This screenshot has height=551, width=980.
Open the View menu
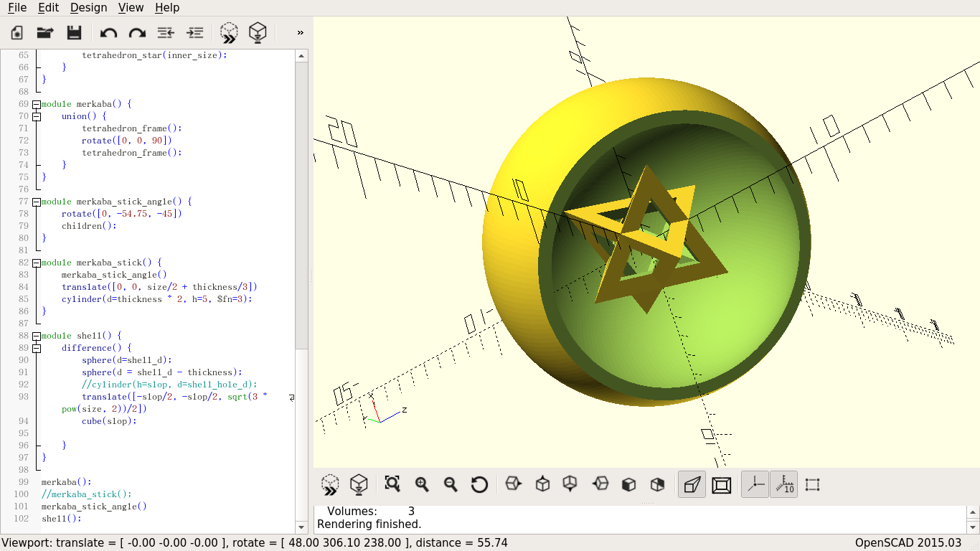click(131, 8)
